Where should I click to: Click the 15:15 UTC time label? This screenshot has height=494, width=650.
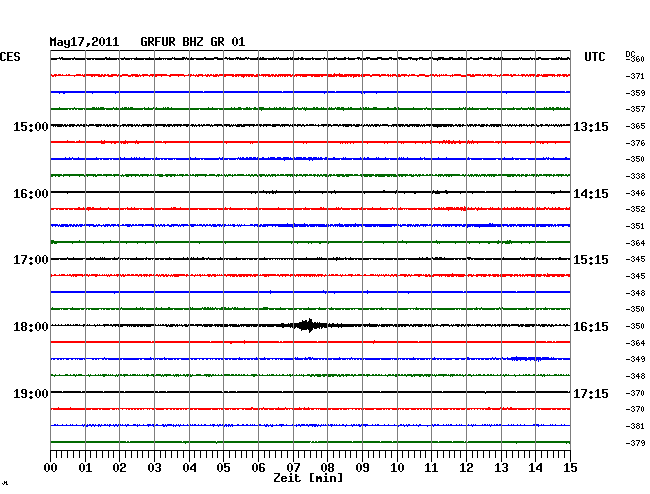coord(591,260)
